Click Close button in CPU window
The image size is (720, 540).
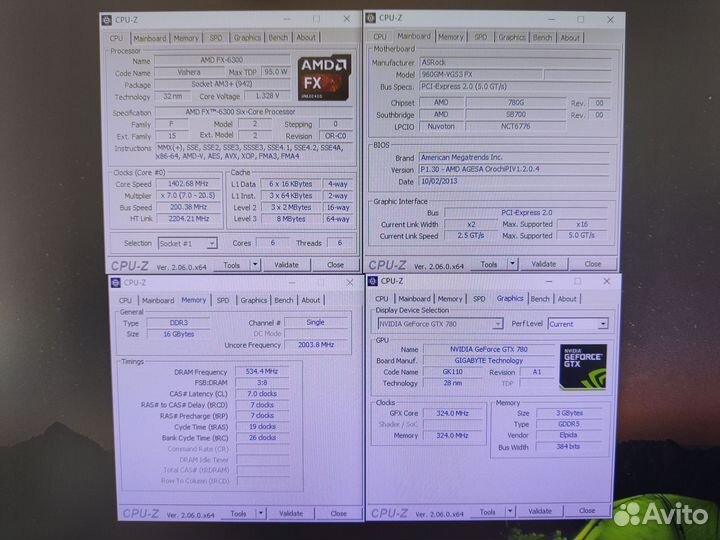tap(336, 265)
